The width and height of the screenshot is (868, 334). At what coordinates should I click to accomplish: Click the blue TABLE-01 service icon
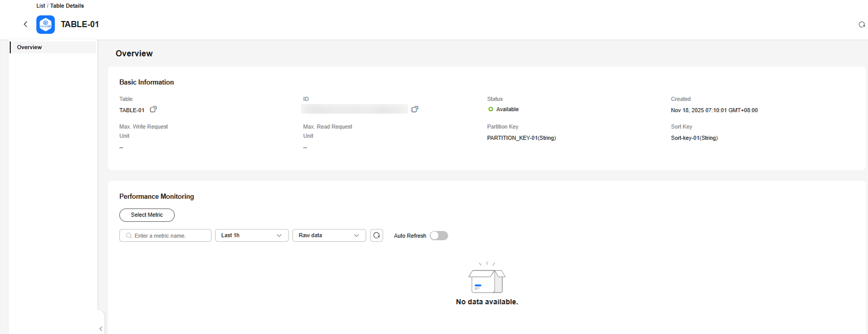(46, 24)
